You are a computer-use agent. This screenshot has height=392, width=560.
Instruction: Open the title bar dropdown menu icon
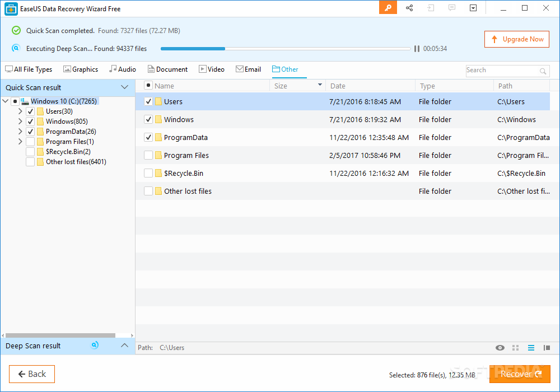(x=473, y=8)
